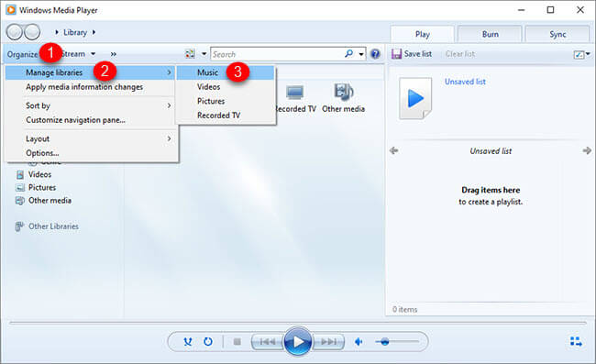Switch to the Burn tab
Image resolution: width=596 pixels, height=364 pixels.
click(490, 34)
